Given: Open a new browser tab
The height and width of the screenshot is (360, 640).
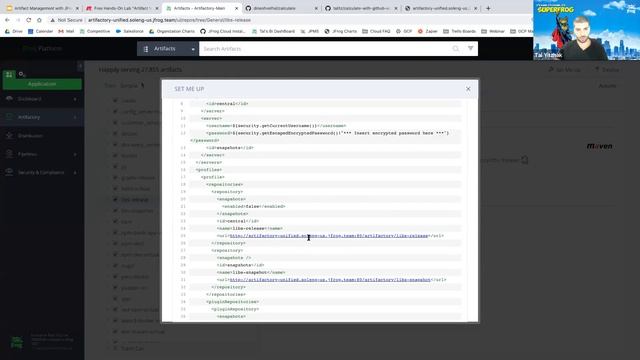Looking at the screenshot, I should point(488,8).
